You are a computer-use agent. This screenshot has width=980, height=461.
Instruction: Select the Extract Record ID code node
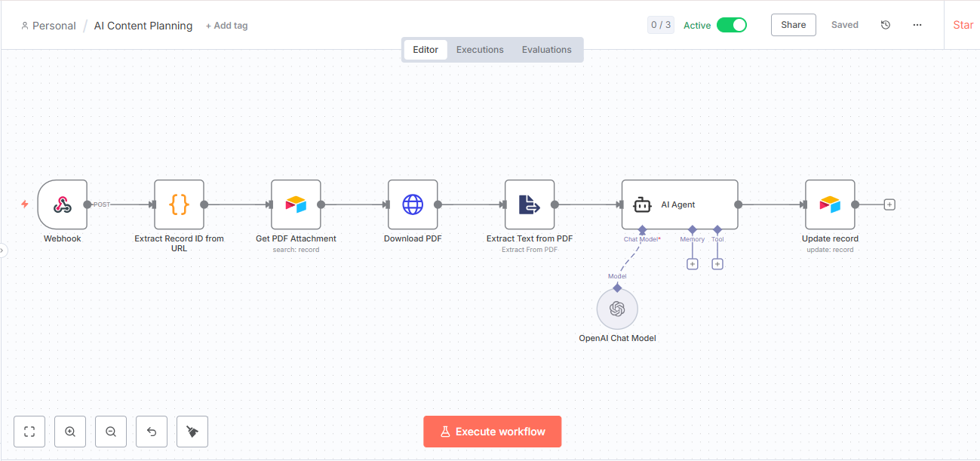[179, 204]
